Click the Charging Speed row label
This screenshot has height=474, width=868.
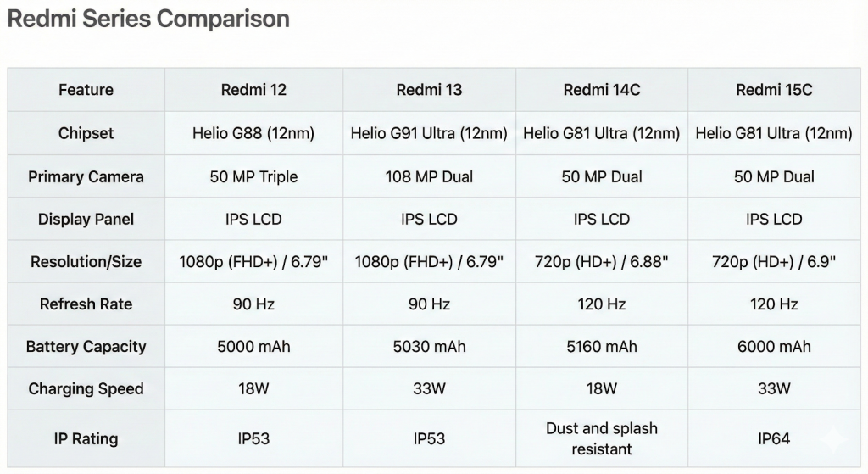(86, 388)
